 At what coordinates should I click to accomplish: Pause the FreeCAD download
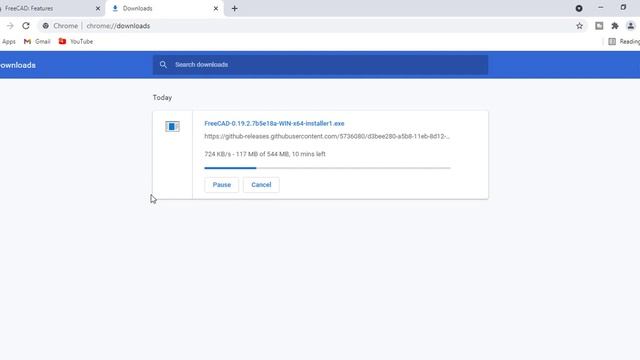click(222, 185)
